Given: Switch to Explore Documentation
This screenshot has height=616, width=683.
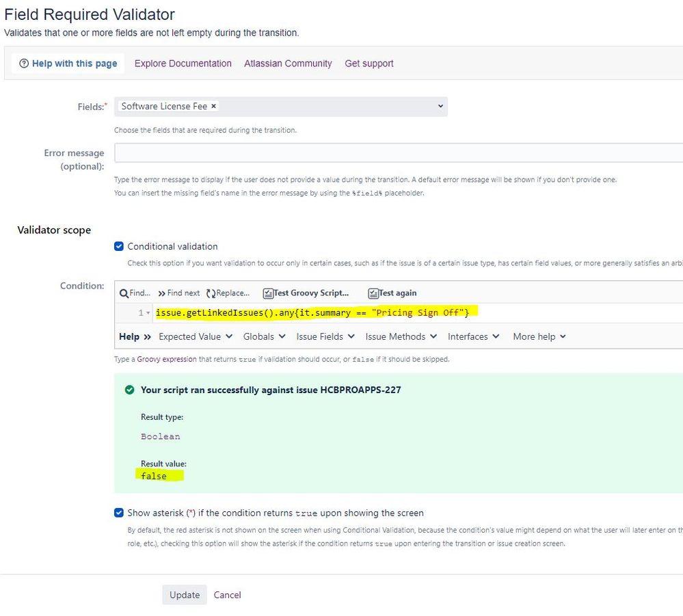Looking at the screenshot, I should [x=183, y=63].
